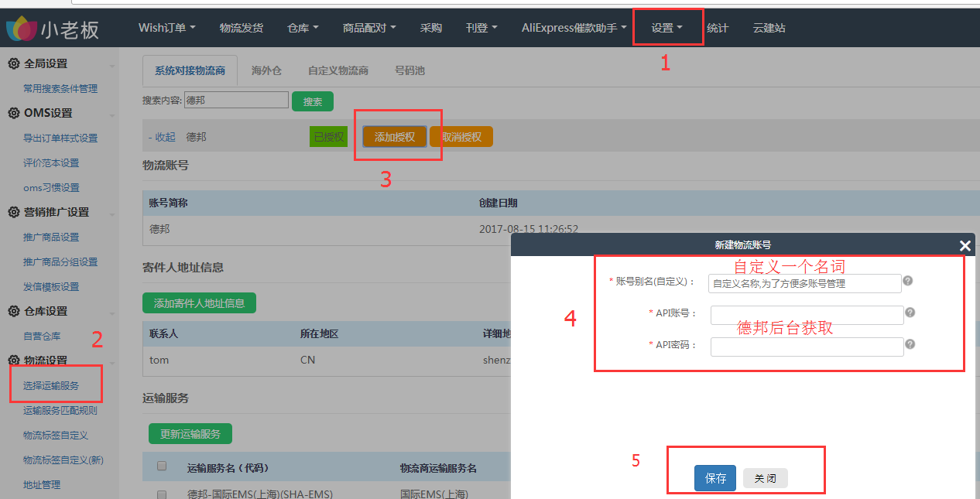Click the 保存 button in dialog
Screen dimensions: 980x499
pos(715,478)
